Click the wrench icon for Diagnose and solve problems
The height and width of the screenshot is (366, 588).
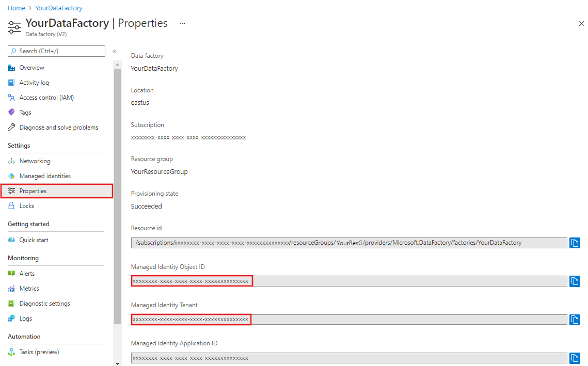[12, 127]
